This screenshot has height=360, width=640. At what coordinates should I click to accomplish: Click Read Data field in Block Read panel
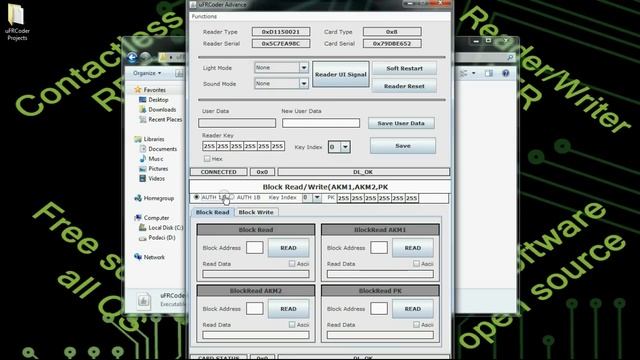click(256, 274)
